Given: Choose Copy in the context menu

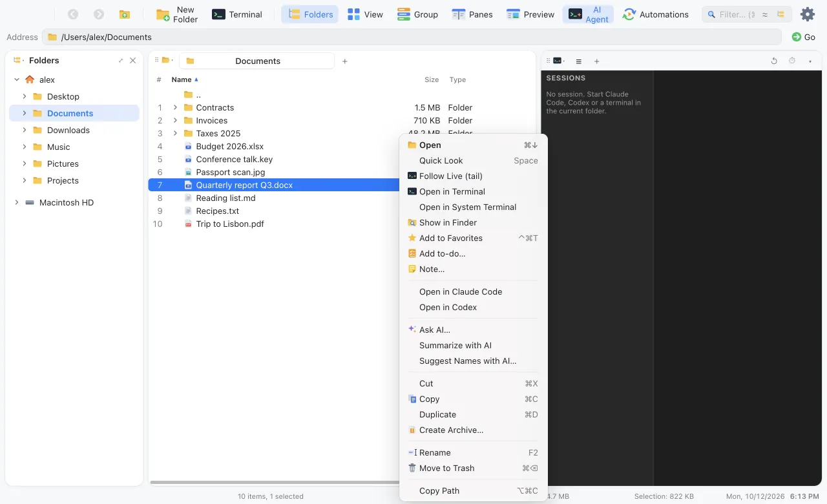Looking at the screenshot, I should (473, 399).
